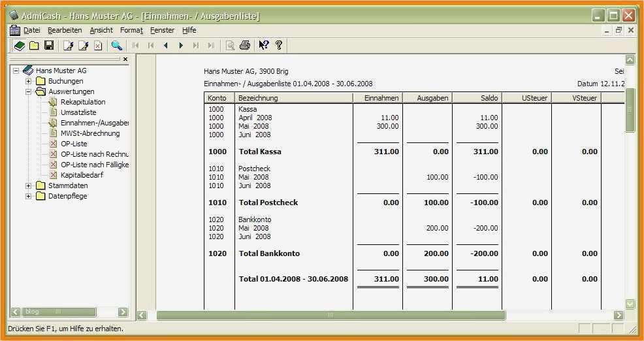
Task: Open the Ansicht menu
Action: 101,31
